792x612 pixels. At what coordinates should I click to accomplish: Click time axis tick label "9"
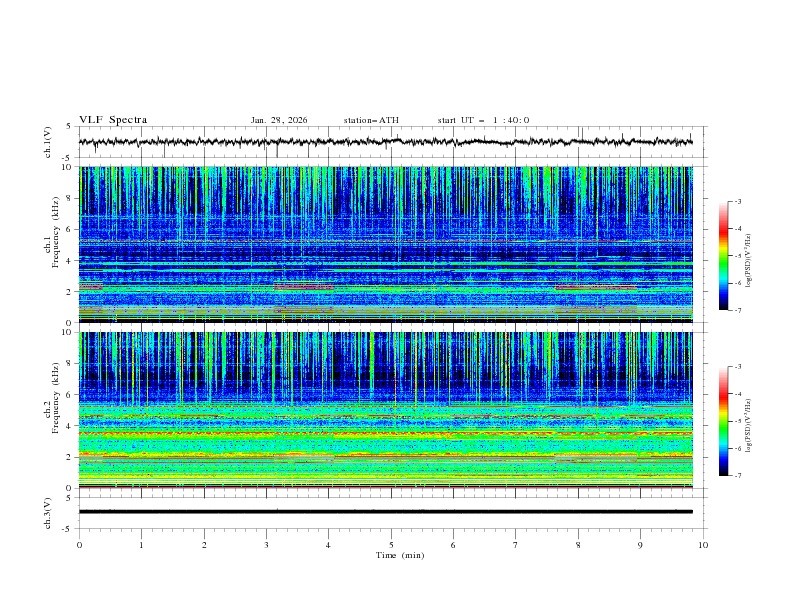coord(640,545)
